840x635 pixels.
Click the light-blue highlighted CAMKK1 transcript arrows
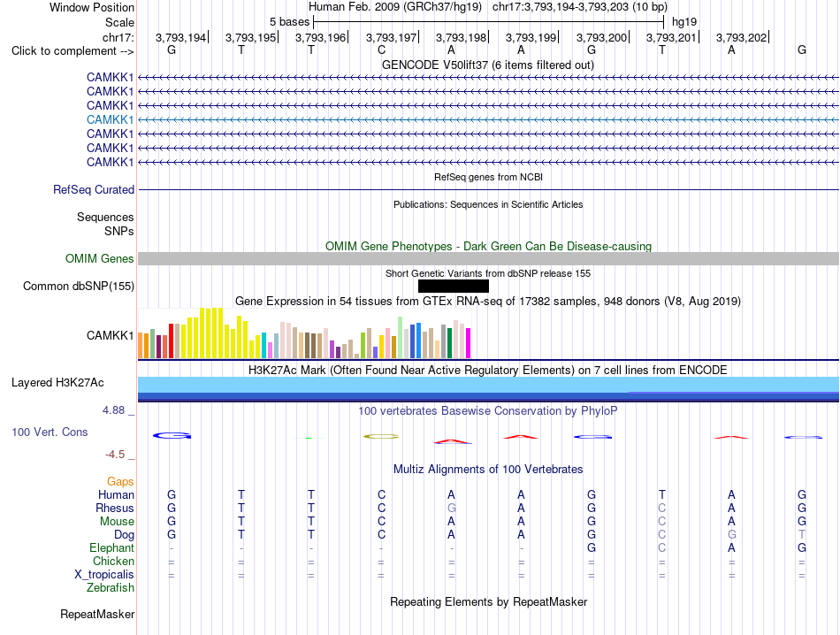(488, 119)
